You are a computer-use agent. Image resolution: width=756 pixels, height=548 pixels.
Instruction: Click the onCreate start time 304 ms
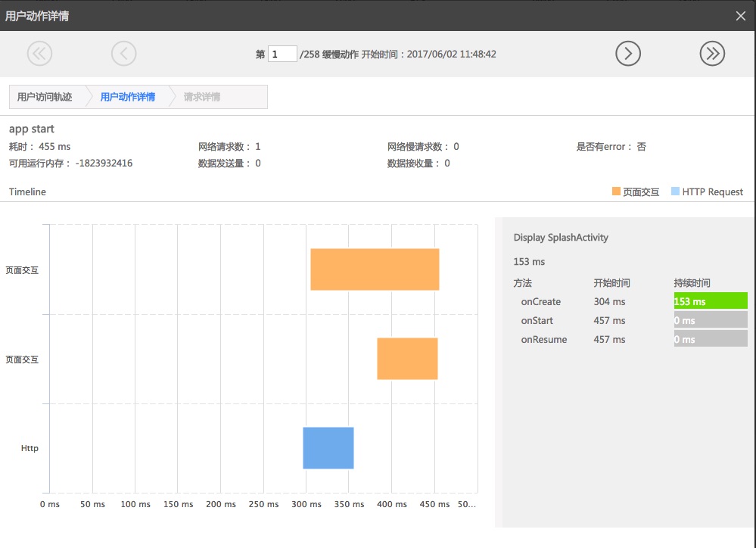(609, 301)
